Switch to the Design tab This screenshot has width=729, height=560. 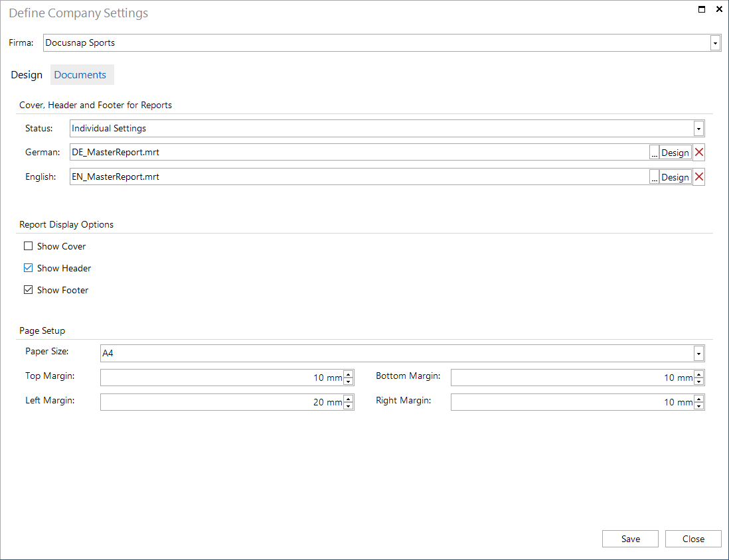click(x=26, y=74)
